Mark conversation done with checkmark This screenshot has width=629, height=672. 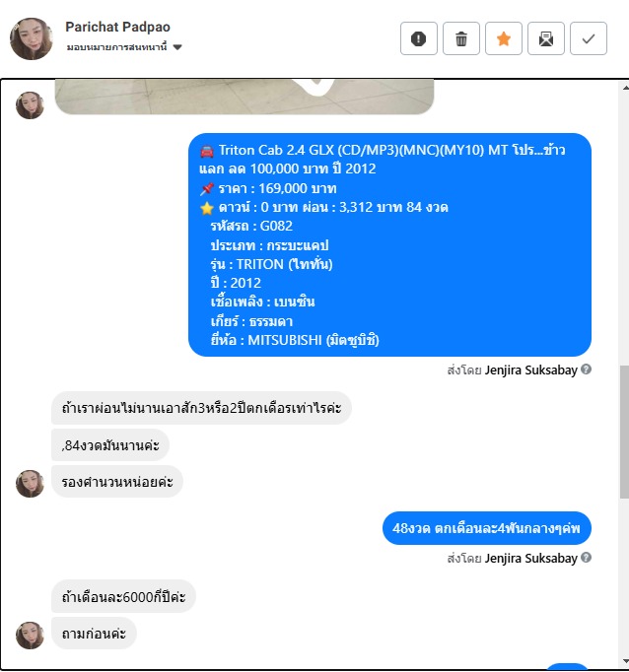pos(589,38)
